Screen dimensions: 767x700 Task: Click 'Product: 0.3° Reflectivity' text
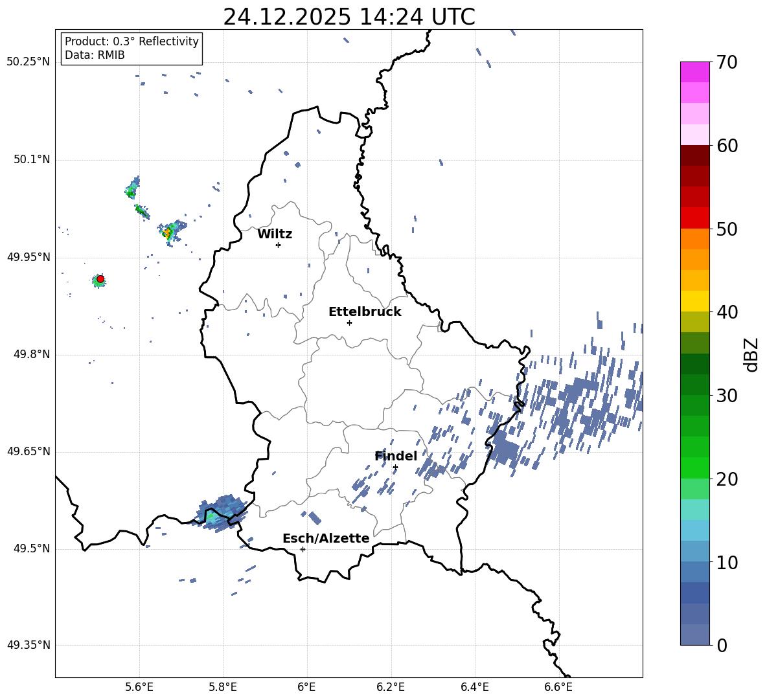132,41
